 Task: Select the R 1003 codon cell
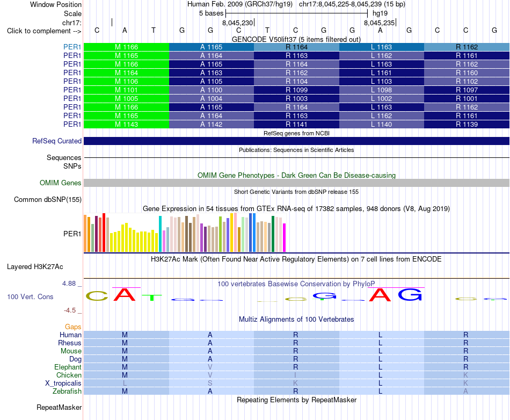tap(297, 99)
